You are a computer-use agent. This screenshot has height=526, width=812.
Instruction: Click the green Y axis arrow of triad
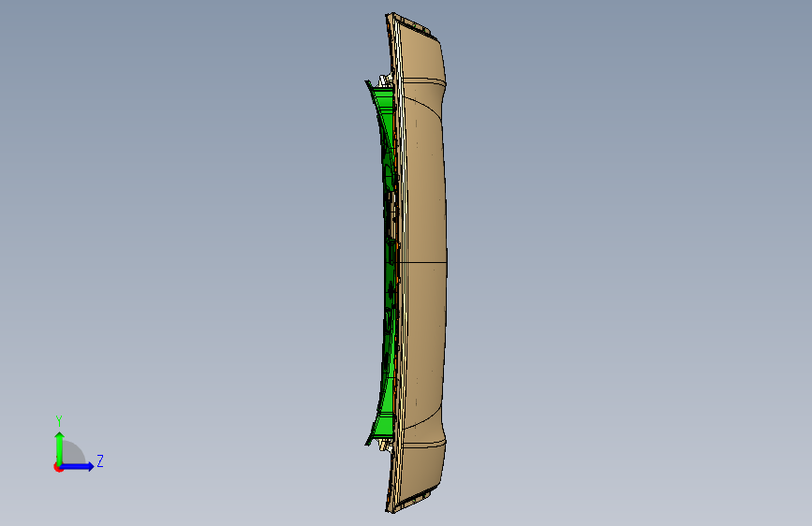point(60,447)
